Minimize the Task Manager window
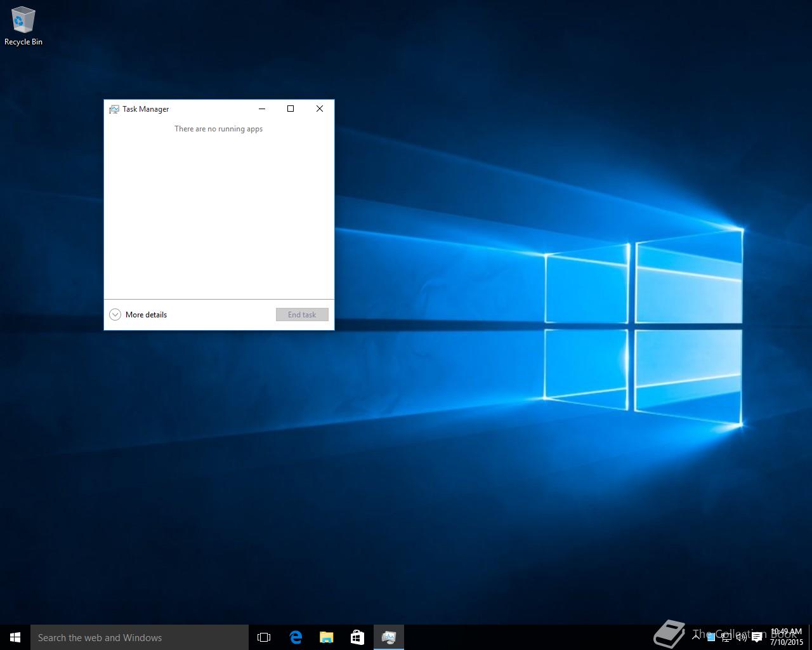The image size is (812, 650). [x=261, y=109]
